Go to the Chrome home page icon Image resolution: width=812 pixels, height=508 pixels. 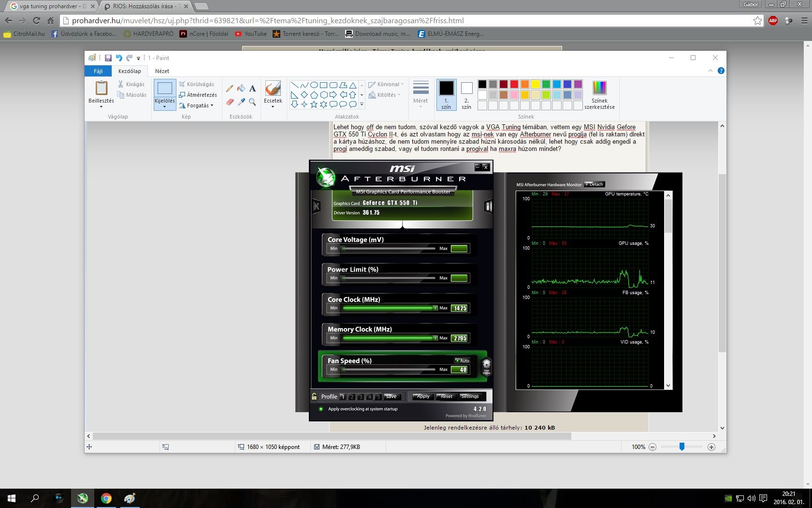click(50, 20)
